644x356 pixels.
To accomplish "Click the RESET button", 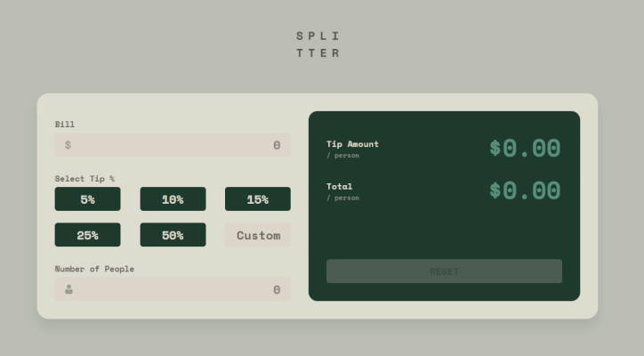I will pos(444,271).
